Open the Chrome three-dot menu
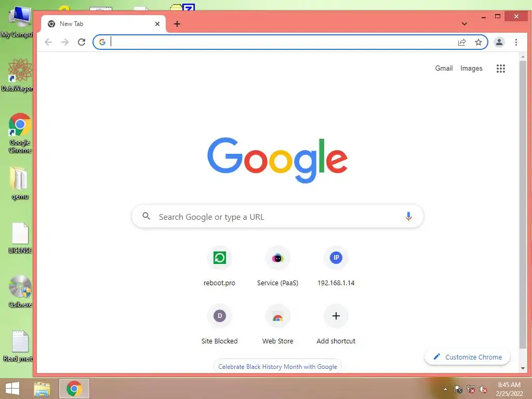Screen dimensions: 532x399 (516, 42)
